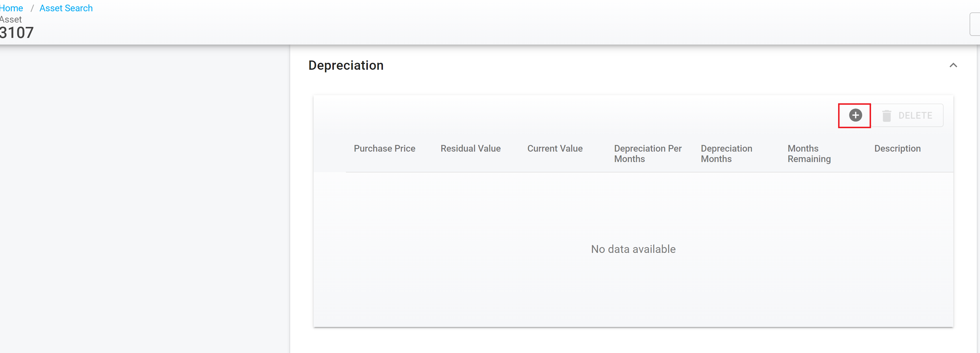The image size is (980, 353).
Task: Select the Purchase Price column header
Action: (x=384, y=148)
